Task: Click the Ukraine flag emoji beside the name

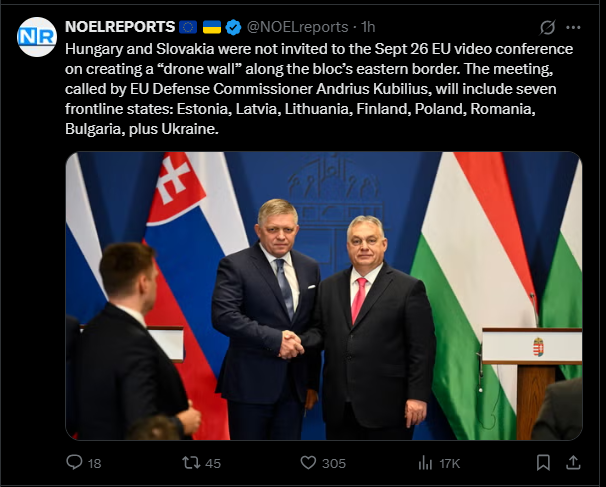Action: (x=213, y=27)
